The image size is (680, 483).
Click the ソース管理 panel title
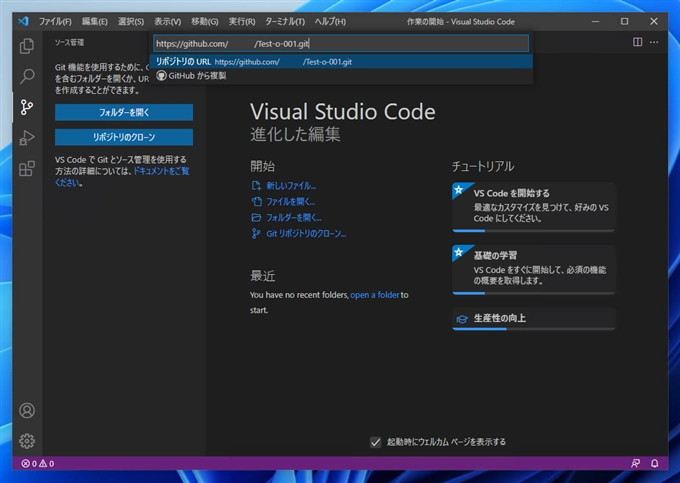(69, 42)
